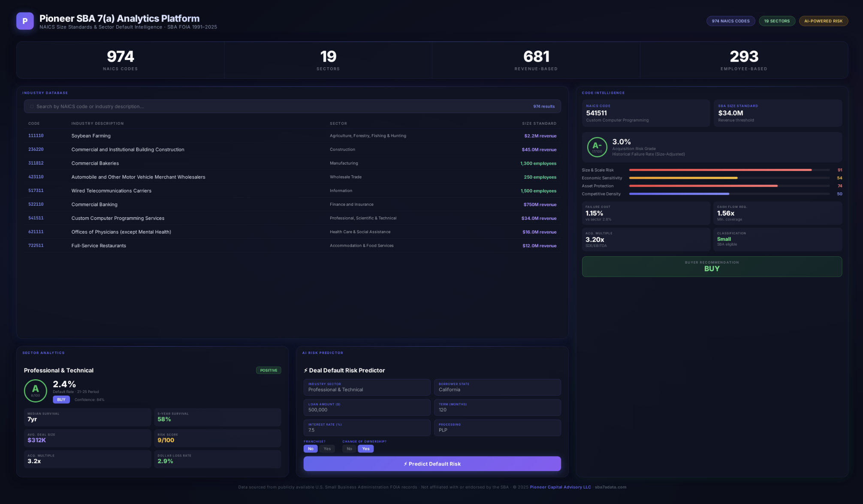
Task: Set Franchise toggle to Yes
Action: pos(327,449)
